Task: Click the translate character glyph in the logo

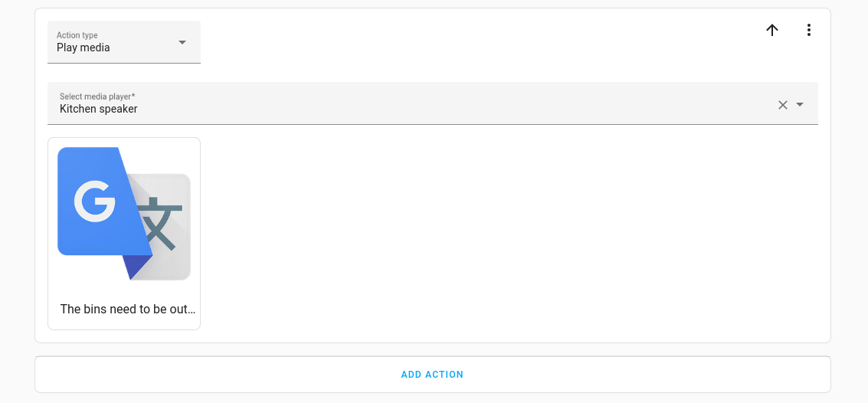Action: pyautogui.click(x=159, y=223)
